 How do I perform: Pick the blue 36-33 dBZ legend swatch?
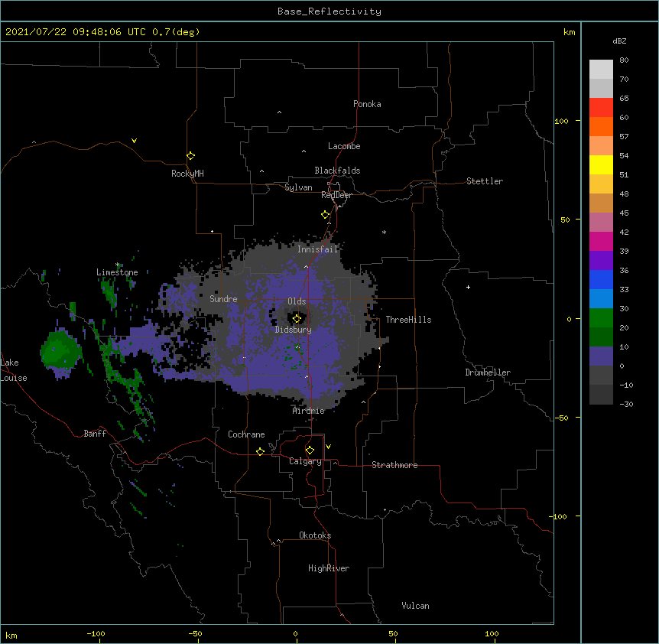[601, 279]
